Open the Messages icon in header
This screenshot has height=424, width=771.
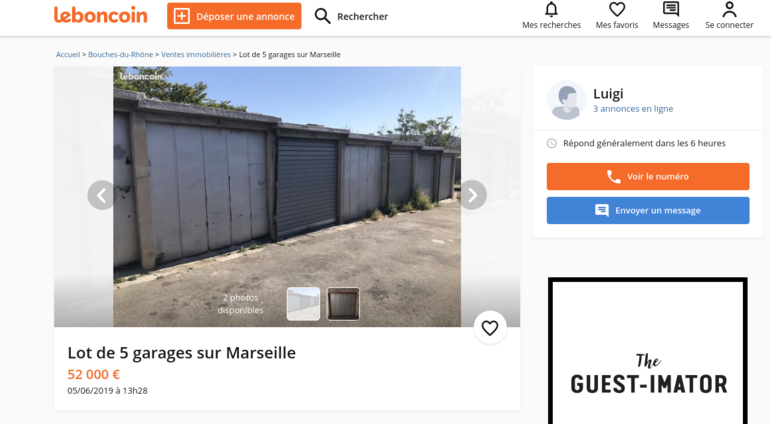coord(671,9)
